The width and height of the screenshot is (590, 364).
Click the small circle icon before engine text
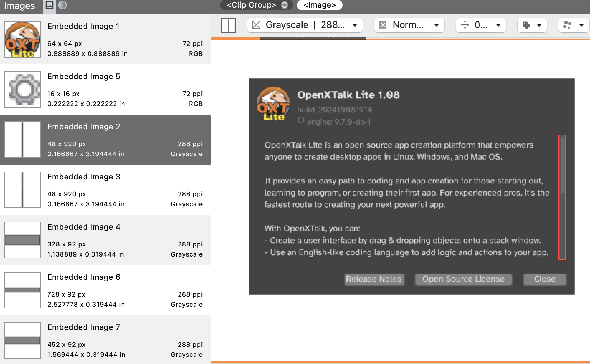301,121
